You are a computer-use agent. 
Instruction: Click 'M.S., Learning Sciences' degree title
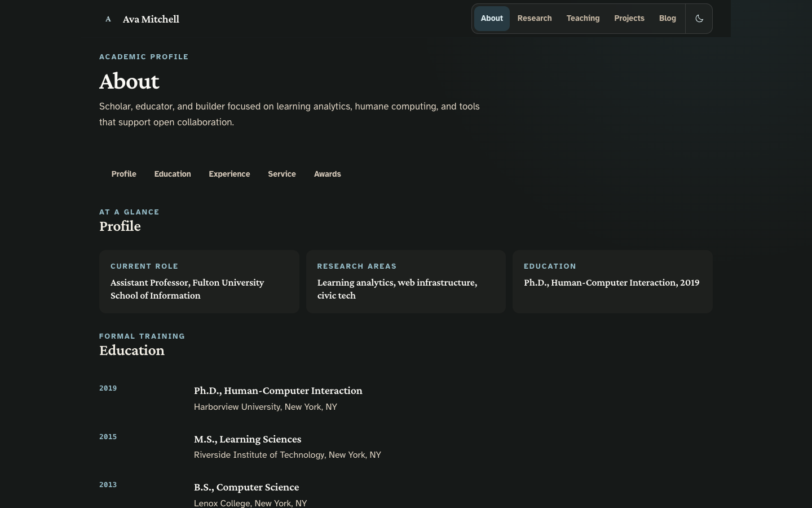click(248, 439)
